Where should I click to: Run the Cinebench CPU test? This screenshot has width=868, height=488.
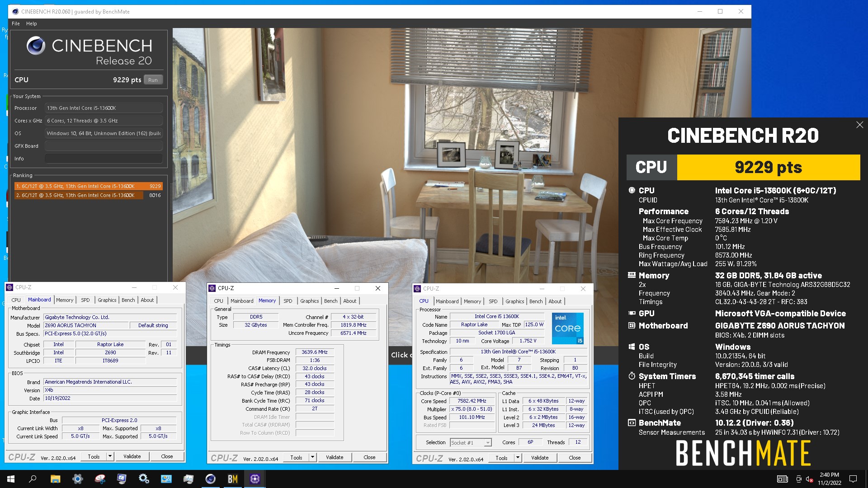point(153,80)
